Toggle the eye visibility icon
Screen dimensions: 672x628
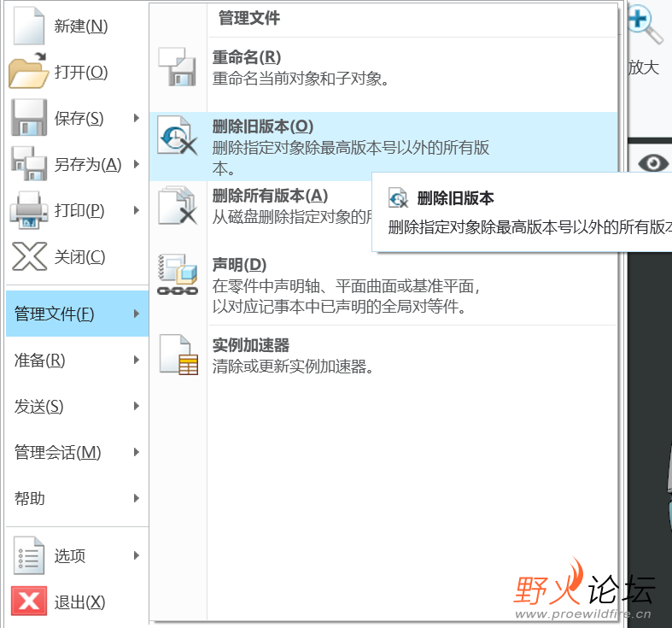pos(653,163)
